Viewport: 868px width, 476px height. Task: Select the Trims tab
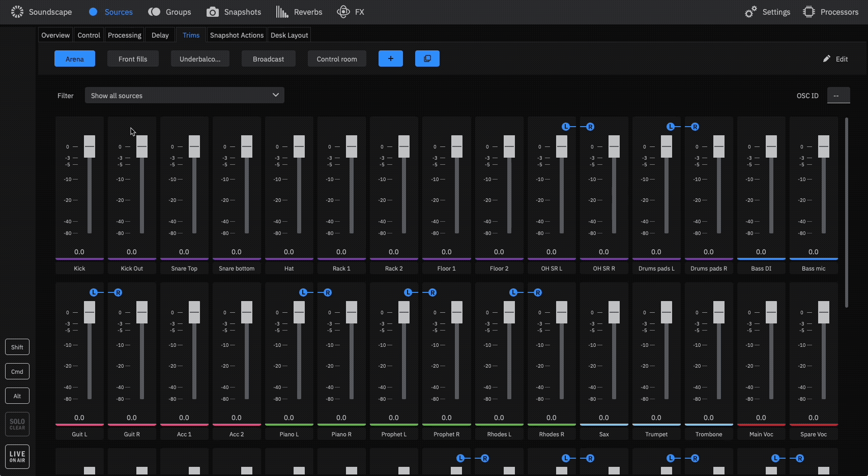191,35
